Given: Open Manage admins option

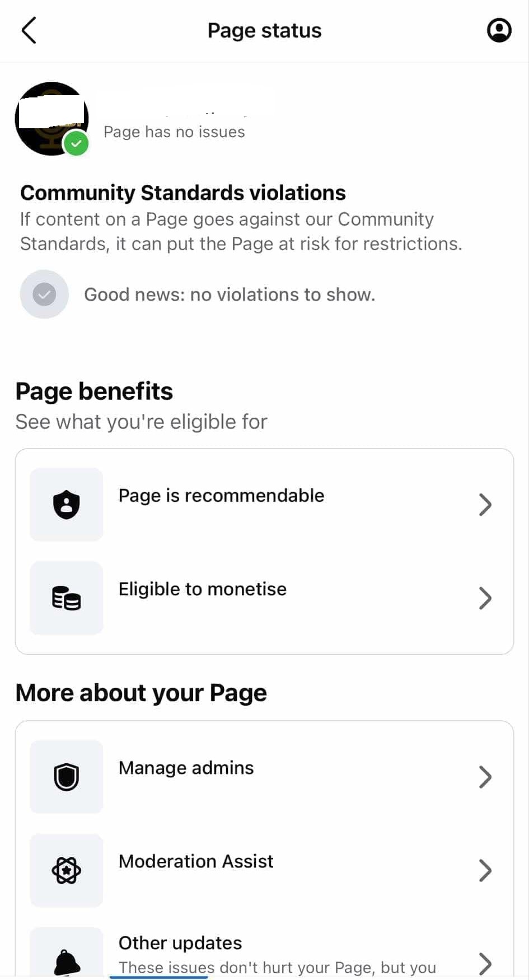Looking at the screenshot, I should coord(264,777).
